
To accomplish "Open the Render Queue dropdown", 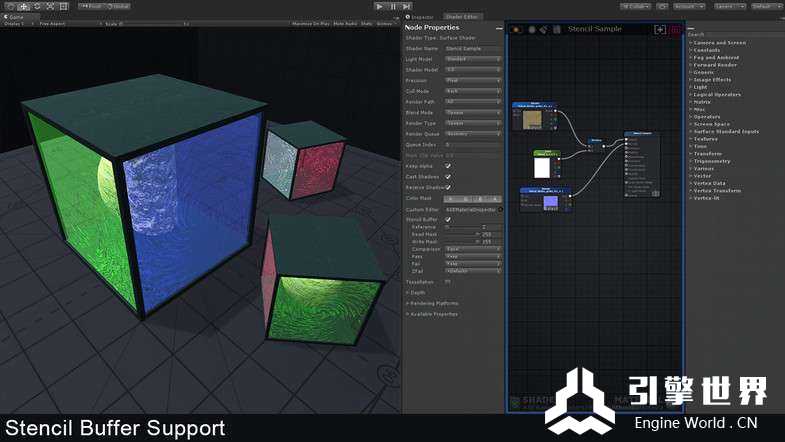I will point(473,134).
